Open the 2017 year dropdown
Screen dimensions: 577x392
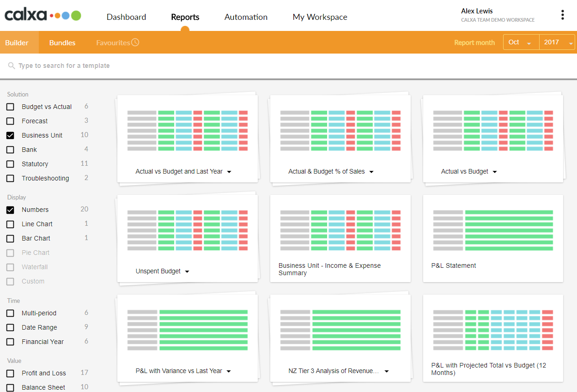(557, 42)
